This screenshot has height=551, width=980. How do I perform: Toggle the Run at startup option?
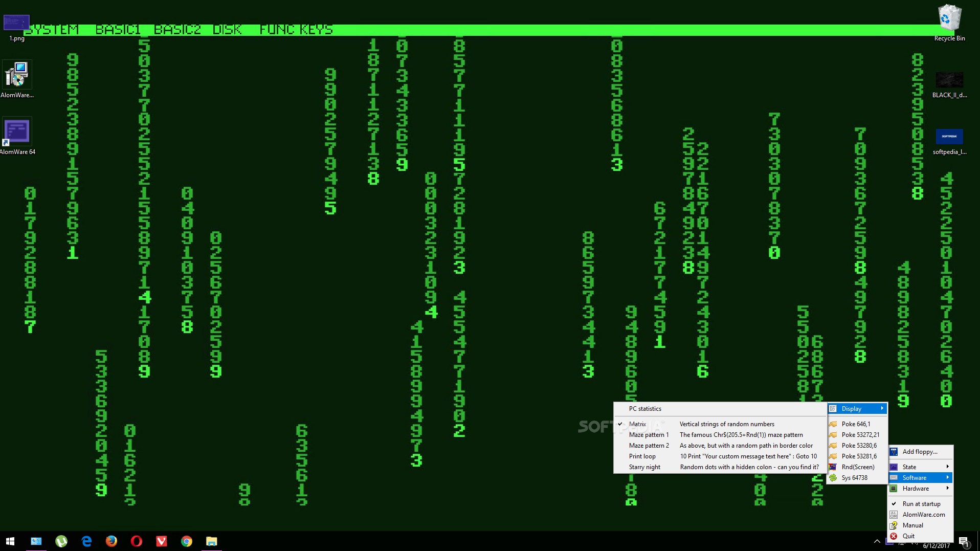coord(921,503)
